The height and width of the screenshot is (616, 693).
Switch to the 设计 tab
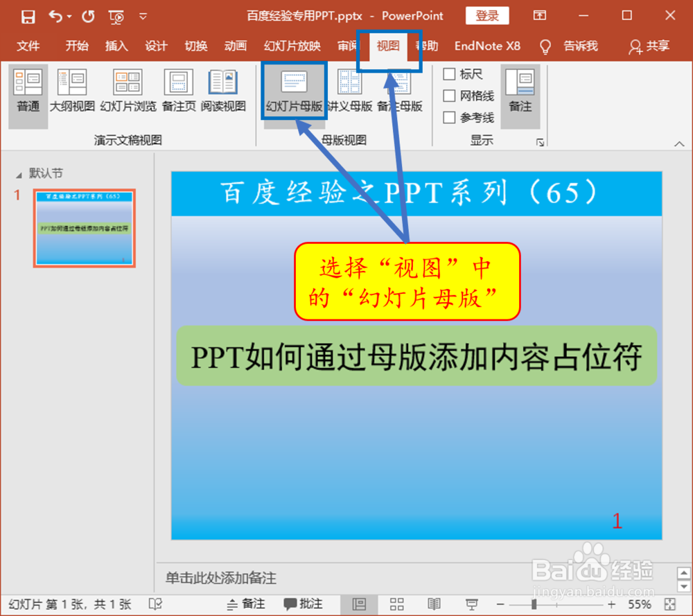click(x=157, y=46)
